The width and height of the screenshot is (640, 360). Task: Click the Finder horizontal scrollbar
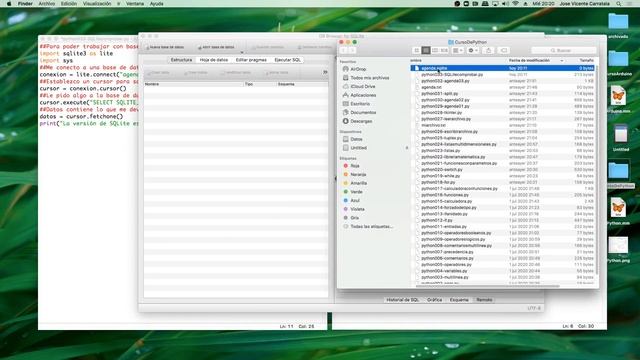coord(486,286)
